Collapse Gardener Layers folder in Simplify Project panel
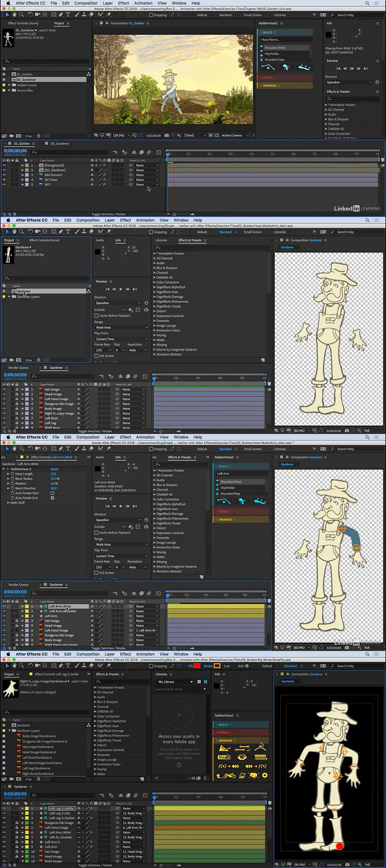Viewport: 386px width, 868px height. 9,731
